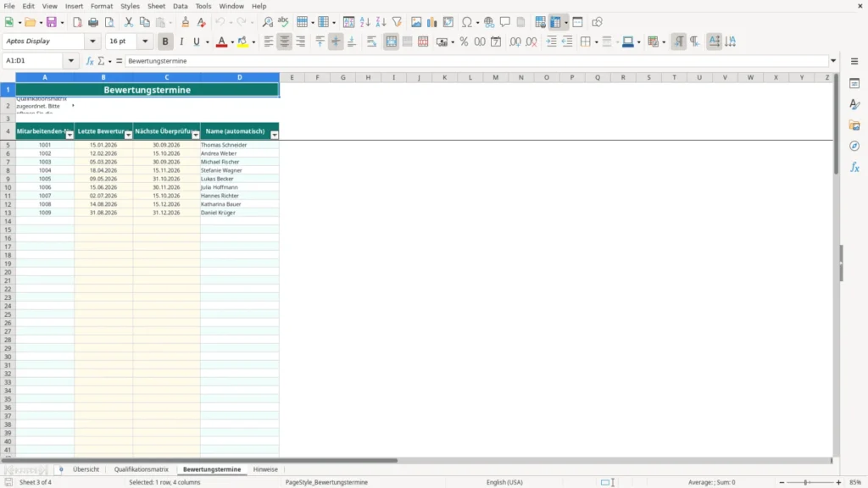Toggle merge and center cells

pyautogui.click(x=392, y=42)
